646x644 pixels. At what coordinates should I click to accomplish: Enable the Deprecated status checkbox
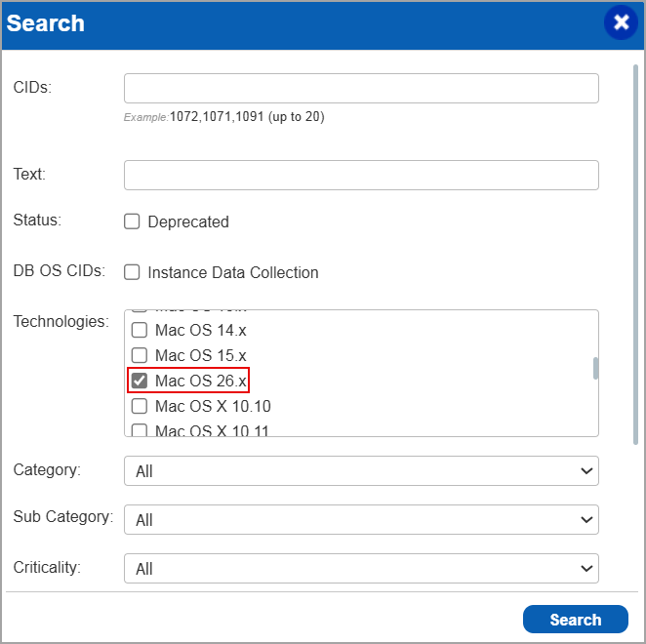[x=133, y=221]
